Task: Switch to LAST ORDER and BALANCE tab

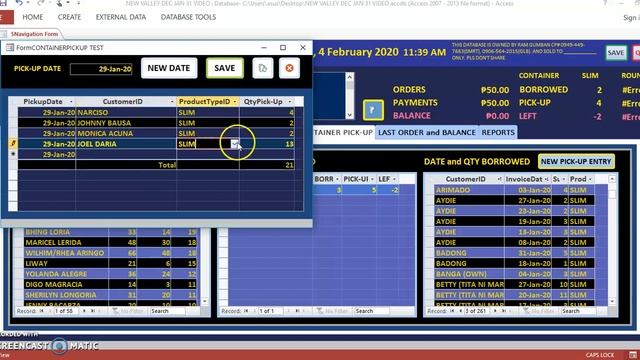Action: pos(427,132)
